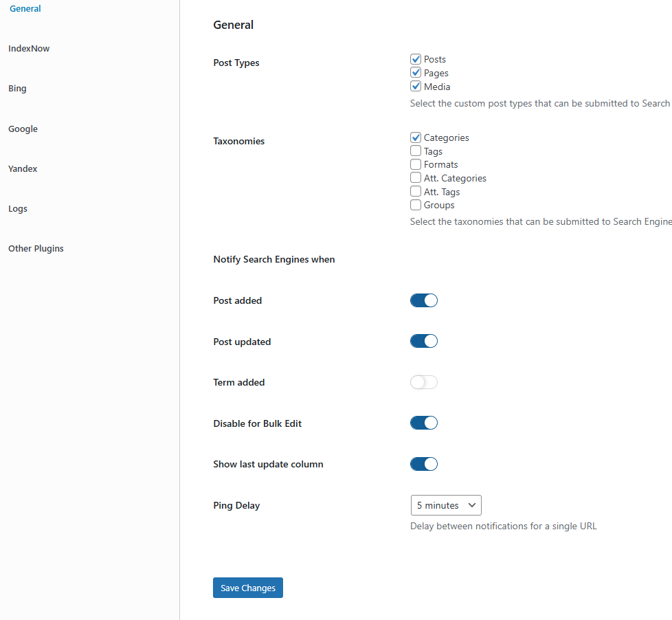Open the Bing settings tab
Screen dimensions: 672x620
[17, 89]
